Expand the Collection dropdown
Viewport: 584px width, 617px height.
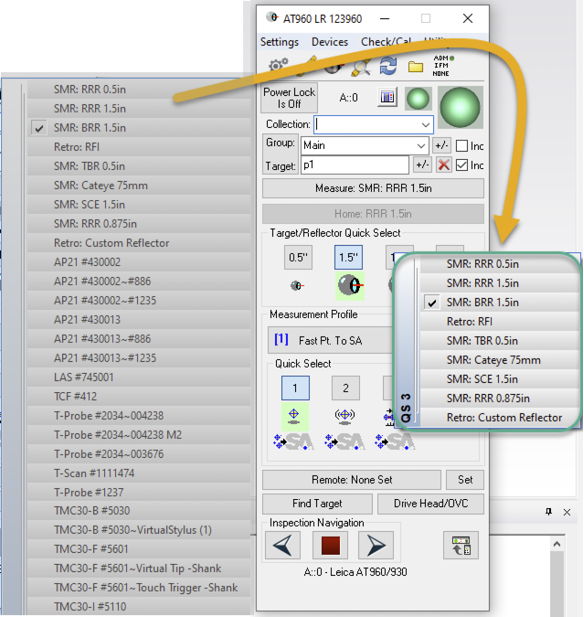pos(425,125)
